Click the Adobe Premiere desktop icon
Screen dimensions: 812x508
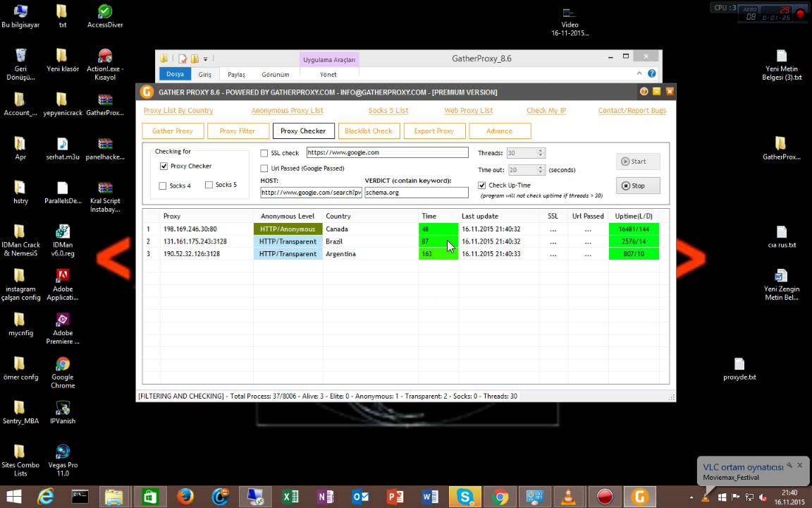pos(63,329)
